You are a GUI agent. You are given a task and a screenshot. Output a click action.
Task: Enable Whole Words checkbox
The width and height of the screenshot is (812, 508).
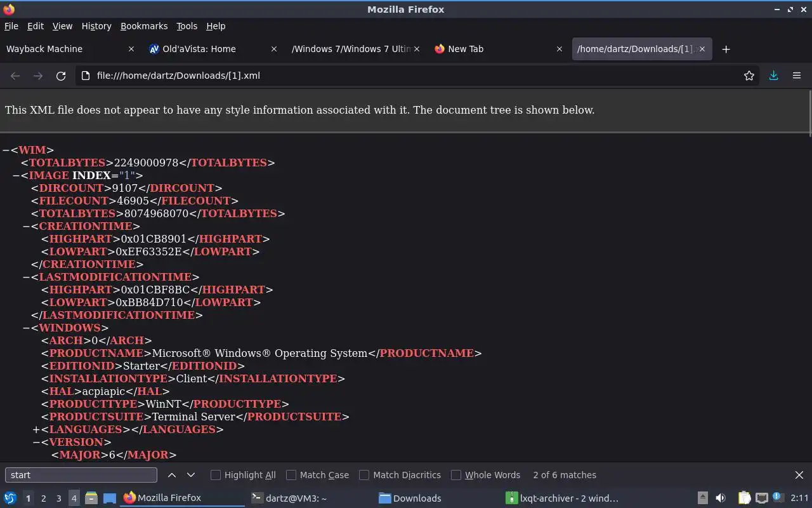[x=456, y=475]
